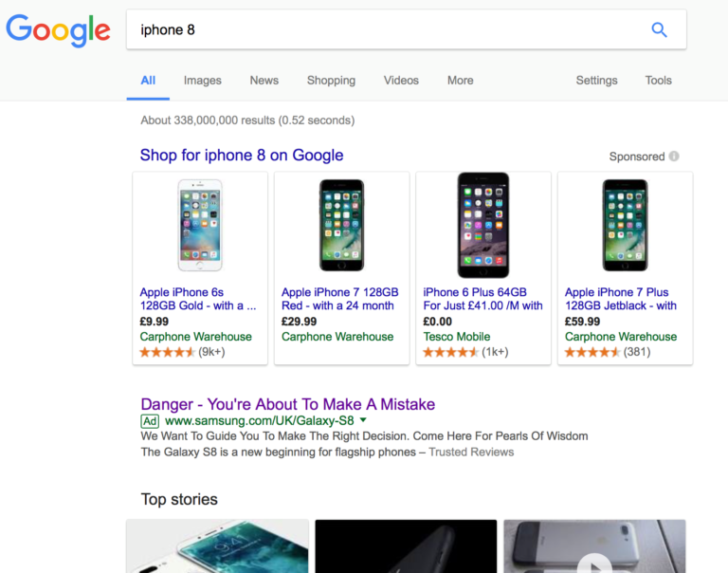Open the Videos tab

(401, 81)
